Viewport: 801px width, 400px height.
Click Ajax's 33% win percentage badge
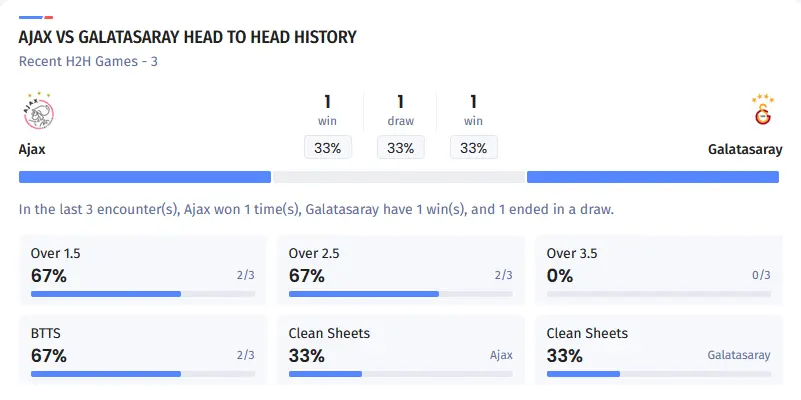[x=328, y=148]
